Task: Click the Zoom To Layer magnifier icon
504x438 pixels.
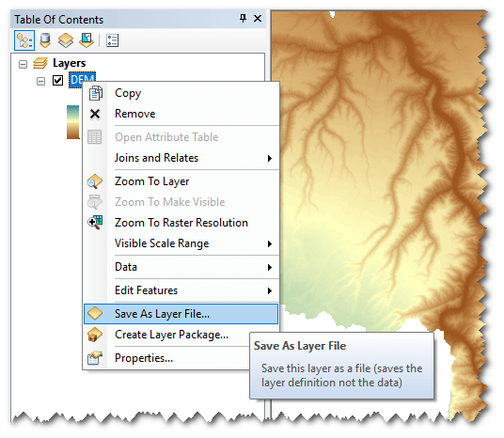Action: 95,181
